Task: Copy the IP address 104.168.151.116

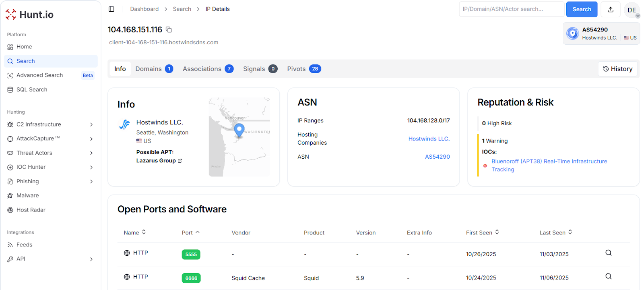Action: [169, 30]
